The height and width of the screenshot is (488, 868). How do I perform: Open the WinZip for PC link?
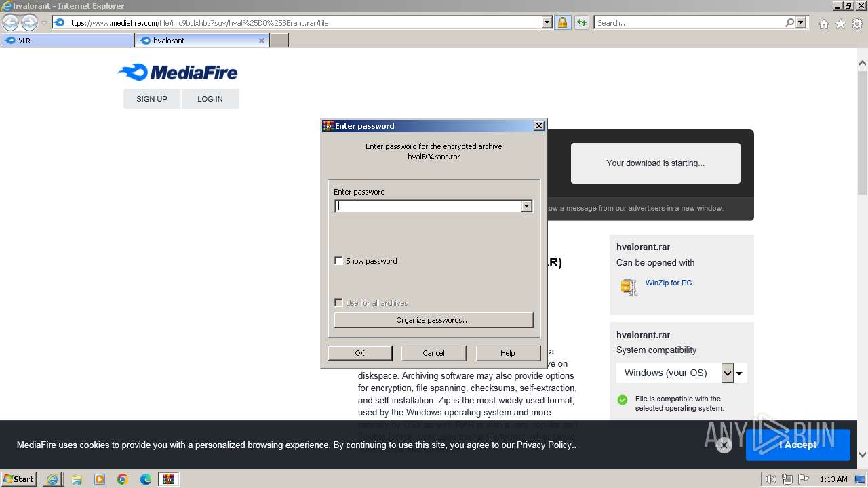tap(669, 283)
